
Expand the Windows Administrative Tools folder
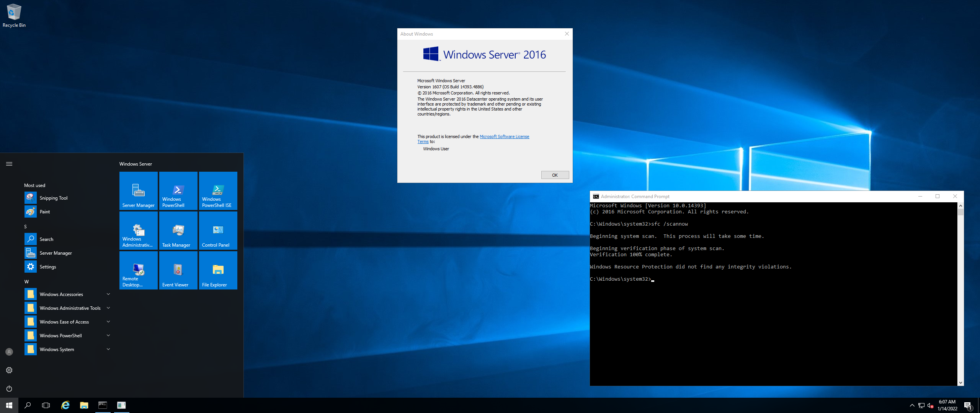[x=67, y=308]
